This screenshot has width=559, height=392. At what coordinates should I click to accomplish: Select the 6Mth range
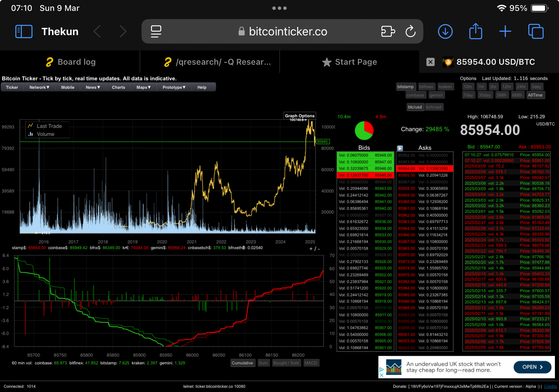pyautogui.click(x=517, y=95)
